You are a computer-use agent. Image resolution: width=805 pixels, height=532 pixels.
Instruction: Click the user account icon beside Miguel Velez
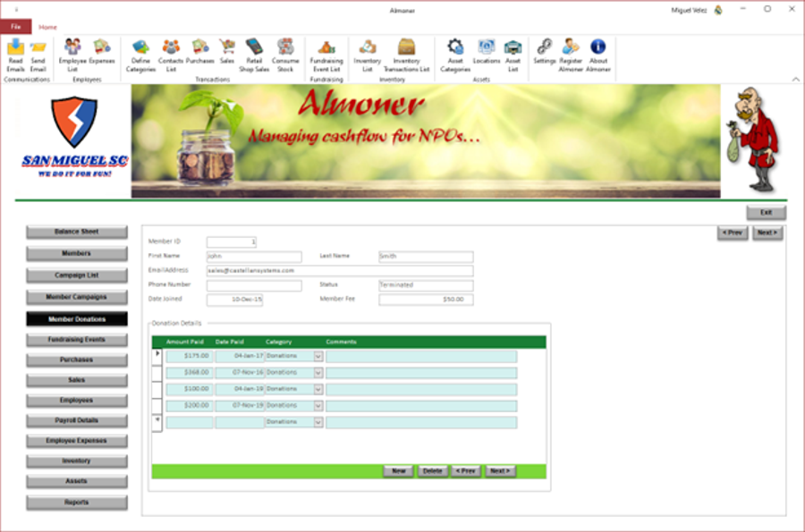point(718,10)
